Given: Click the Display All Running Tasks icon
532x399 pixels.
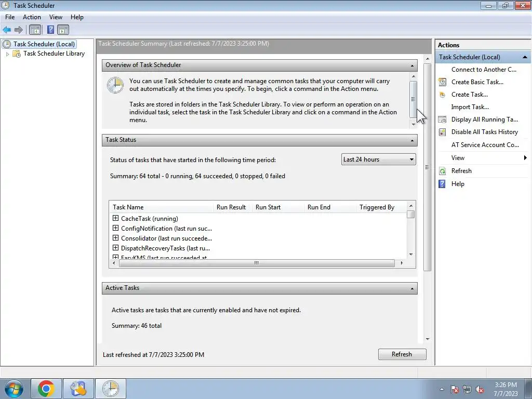Looking at the screenshot, I should point(443,119).
